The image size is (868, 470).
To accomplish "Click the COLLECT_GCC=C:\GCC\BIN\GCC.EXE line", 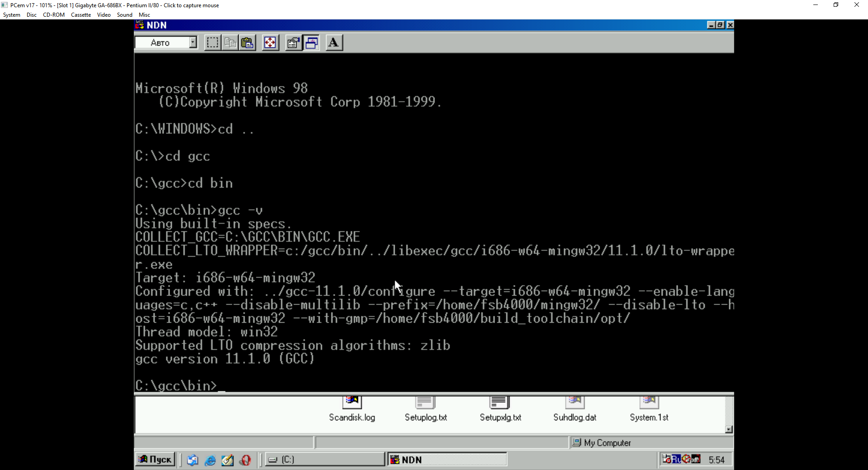I will pyautogui.click(x=248, y=237).
